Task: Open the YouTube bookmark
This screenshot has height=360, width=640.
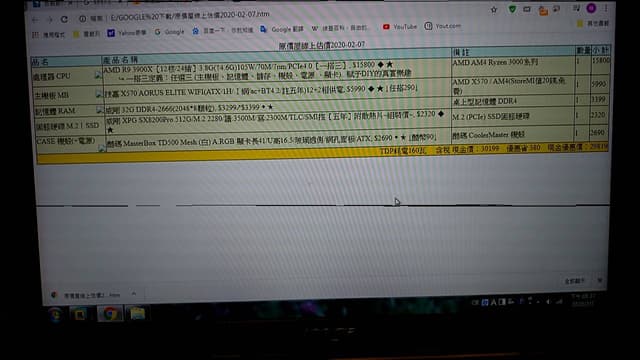Action: coord(400,27)
